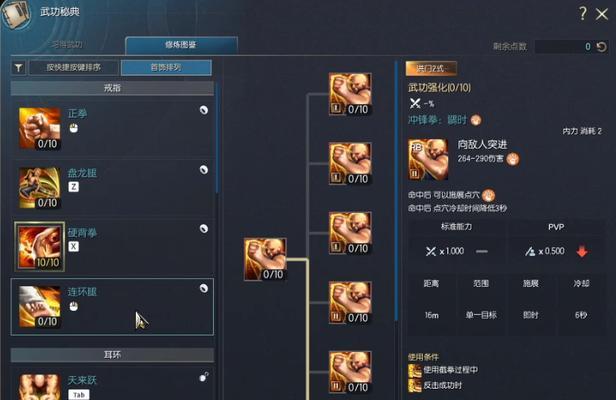Screen dimensions: 616x400
Task: Click the skill list vertical scrollbar
Action: [x=217, y=138]
